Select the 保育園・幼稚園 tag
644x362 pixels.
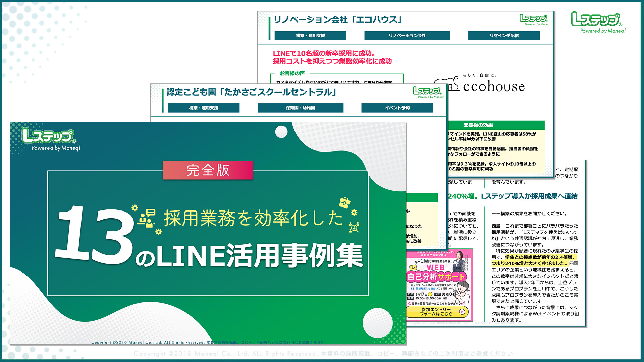click(300, 108)
